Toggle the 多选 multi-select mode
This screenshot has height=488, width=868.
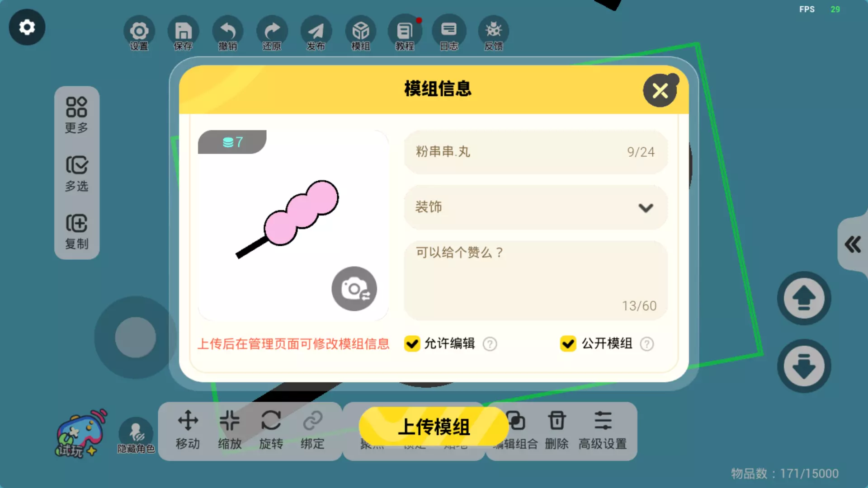tap(76, 174)
